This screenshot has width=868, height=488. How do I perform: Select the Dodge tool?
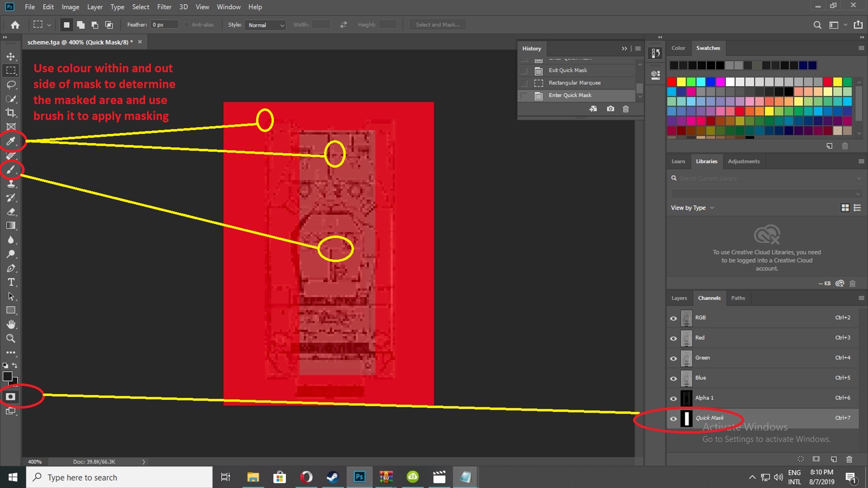coord(11,254)
